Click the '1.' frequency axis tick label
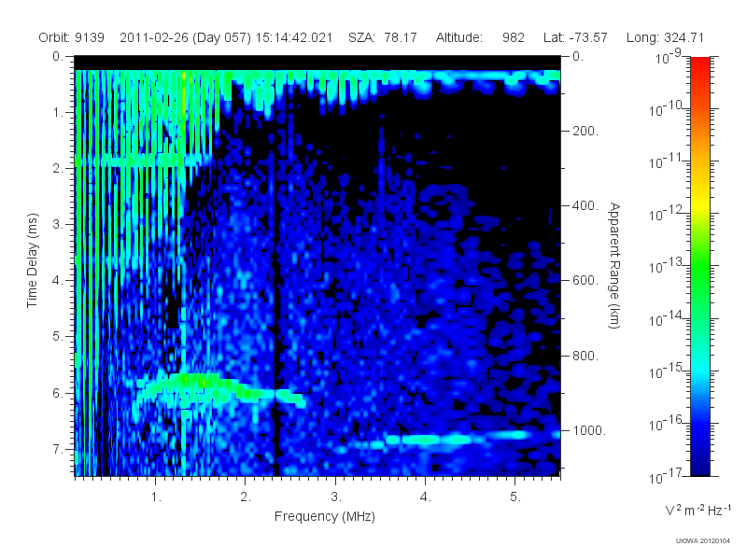 click(x=156, y=497)
